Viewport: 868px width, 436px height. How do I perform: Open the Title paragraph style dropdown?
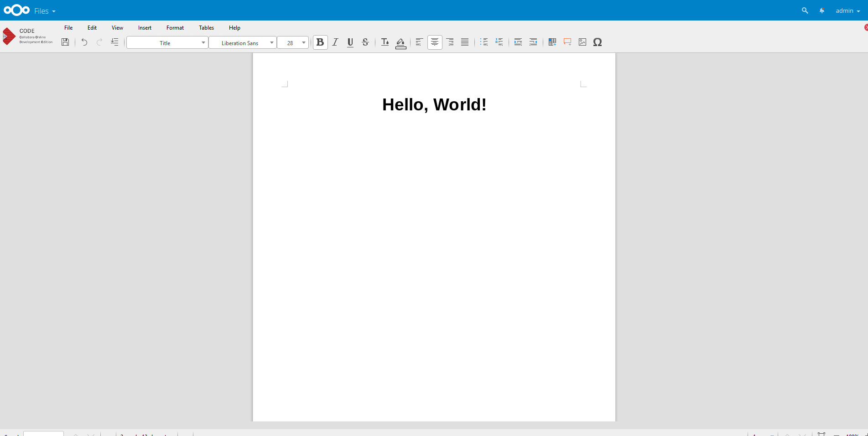167,42
